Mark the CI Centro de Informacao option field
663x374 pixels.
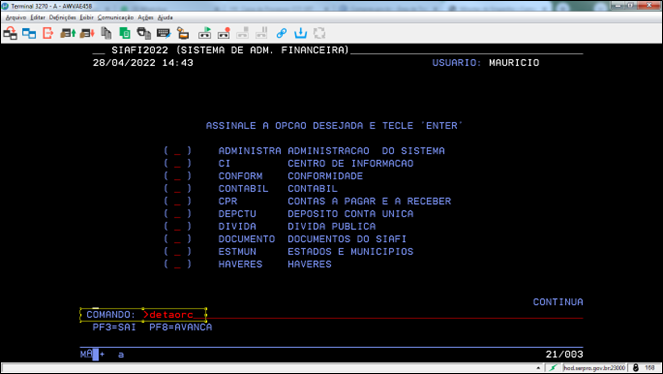coord(178,164)
